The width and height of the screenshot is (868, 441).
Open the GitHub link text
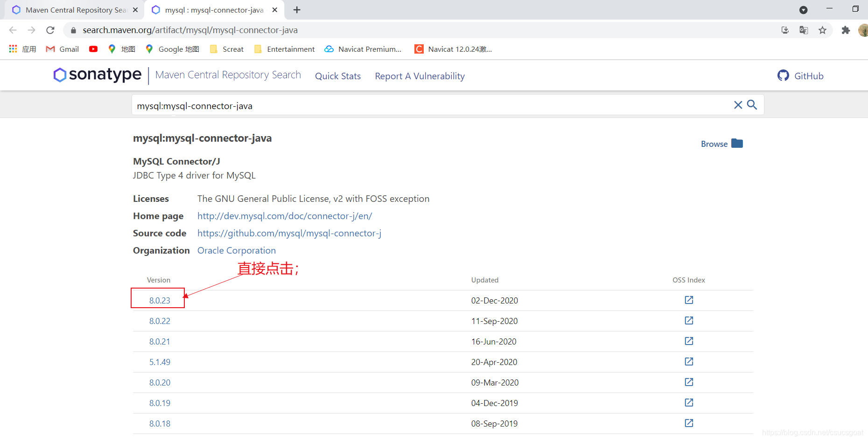point(809,76)
